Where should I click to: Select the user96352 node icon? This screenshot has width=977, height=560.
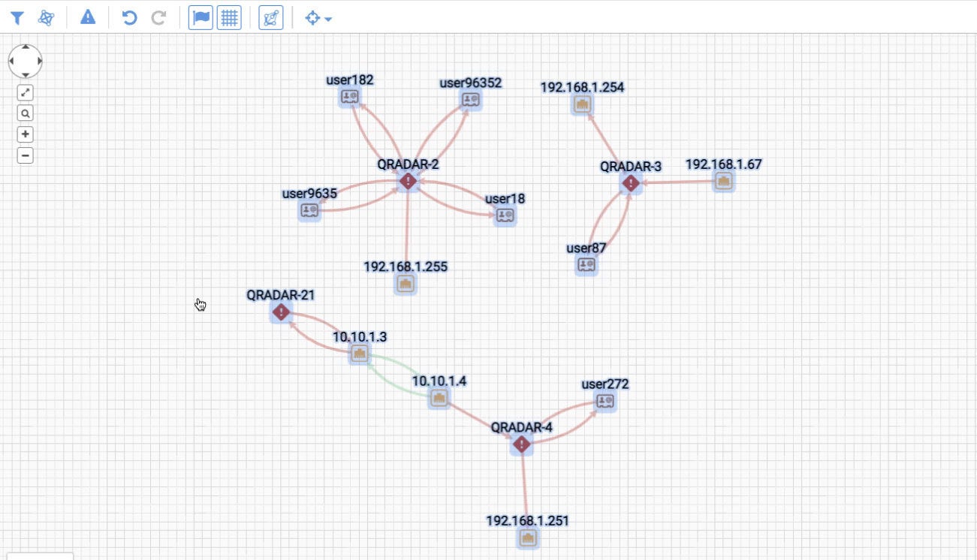point(471,99)
